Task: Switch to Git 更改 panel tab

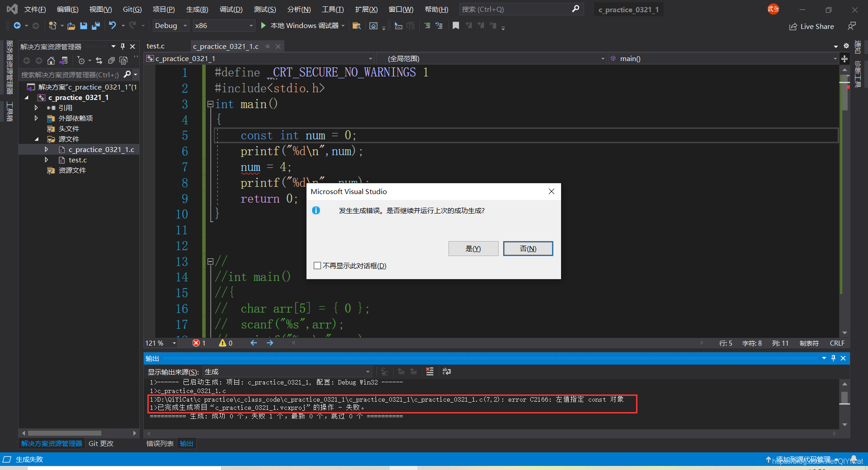Action: pos(101,444)
